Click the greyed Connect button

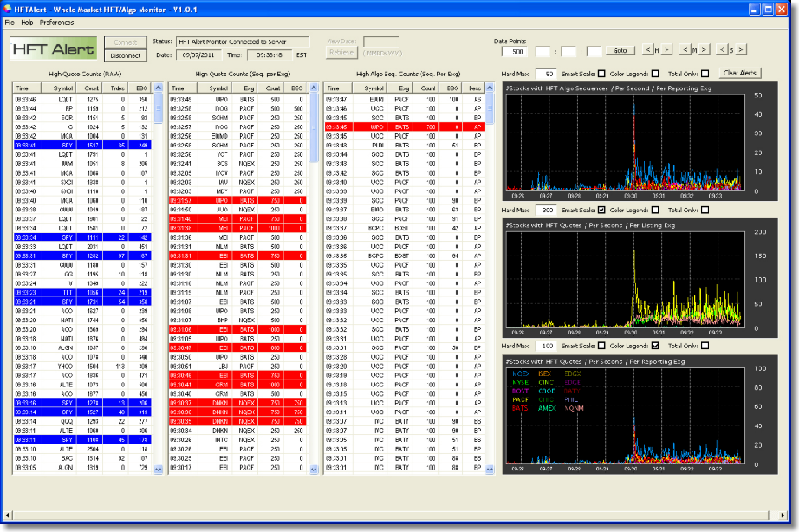coord(126,42)
